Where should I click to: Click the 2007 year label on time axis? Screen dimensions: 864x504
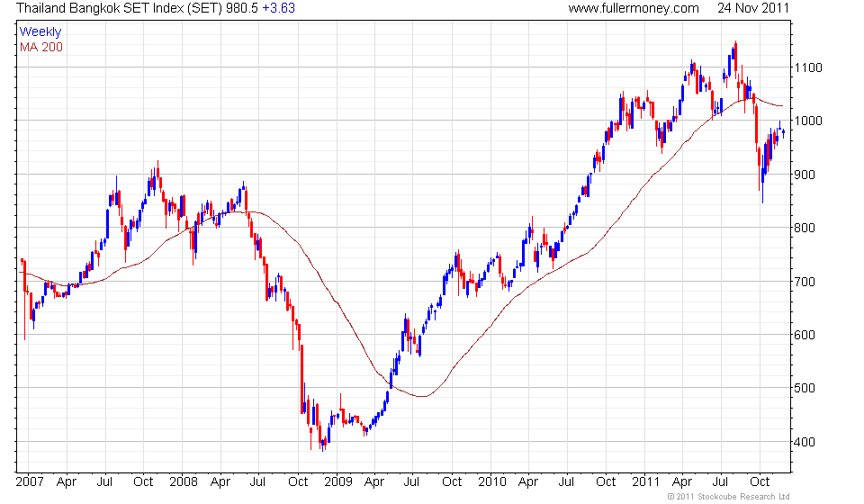click(x=30, y=482)
